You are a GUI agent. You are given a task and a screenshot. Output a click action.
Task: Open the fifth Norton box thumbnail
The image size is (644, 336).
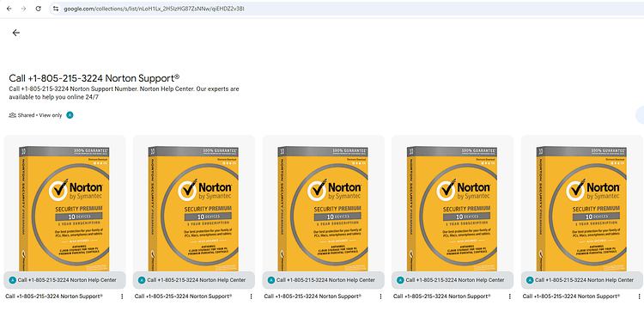tap(581, 208)
